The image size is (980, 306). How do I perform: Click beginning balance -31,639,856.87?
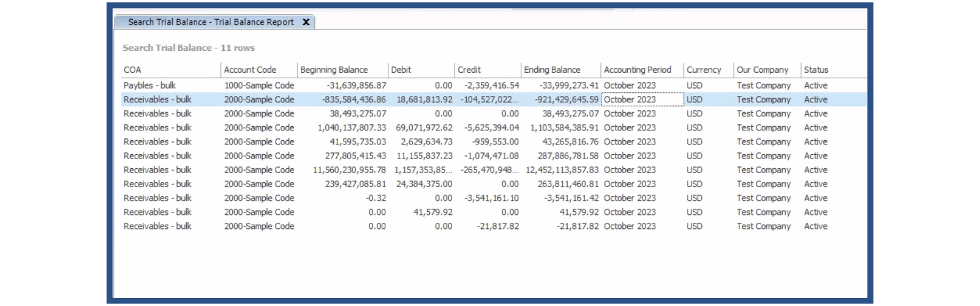(356, 86)
